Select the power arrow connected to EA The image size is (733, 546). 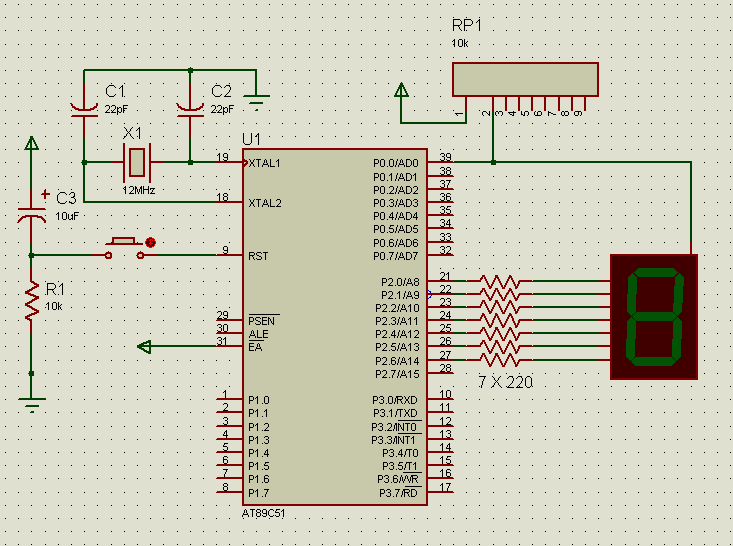(x=144, y=347)
